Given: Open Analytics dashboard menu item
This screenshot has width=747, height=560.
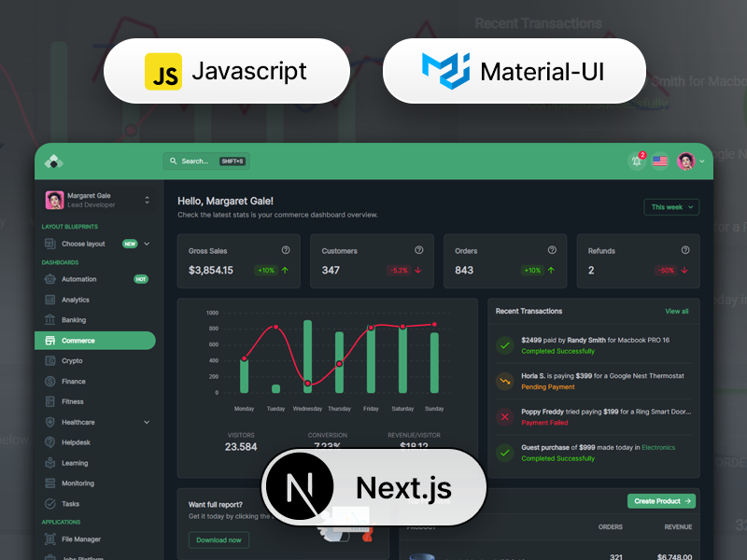Looking at the screenshot, I should 95,300.
